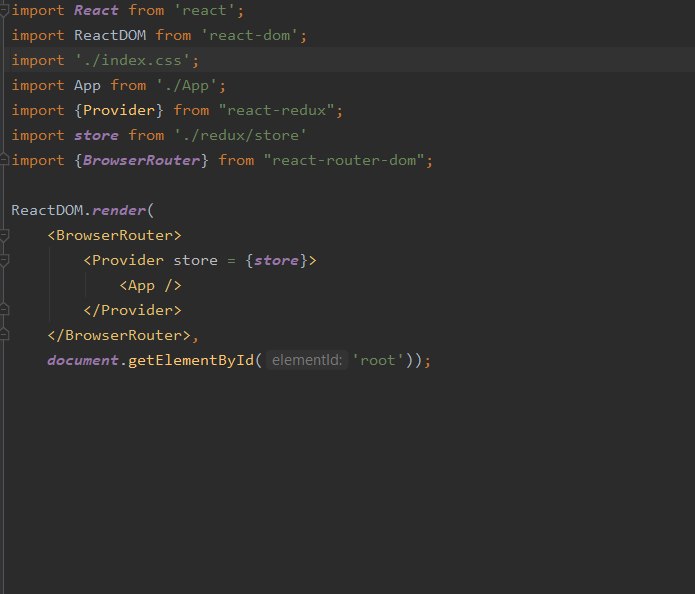695x594 pixels.
Task: Click the 'react-dom' module string
Action: [x=249, y=35]
